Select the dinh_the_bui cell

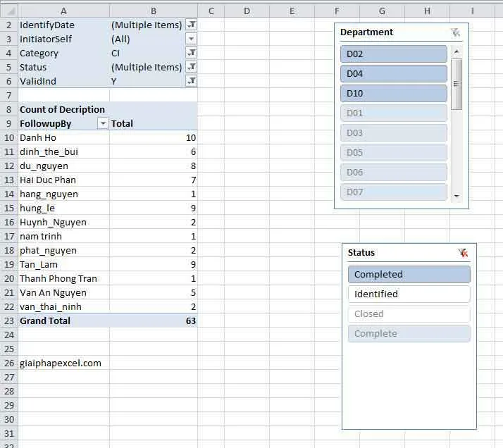point(63,151)
